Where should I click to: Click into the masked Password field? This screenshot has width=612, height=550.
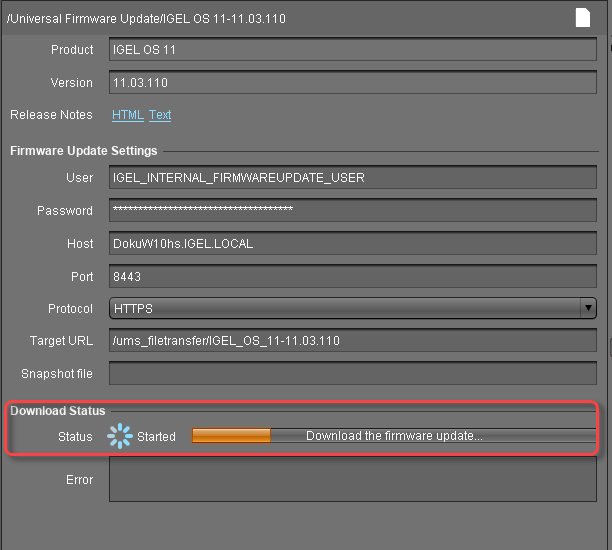pos(352,211)
